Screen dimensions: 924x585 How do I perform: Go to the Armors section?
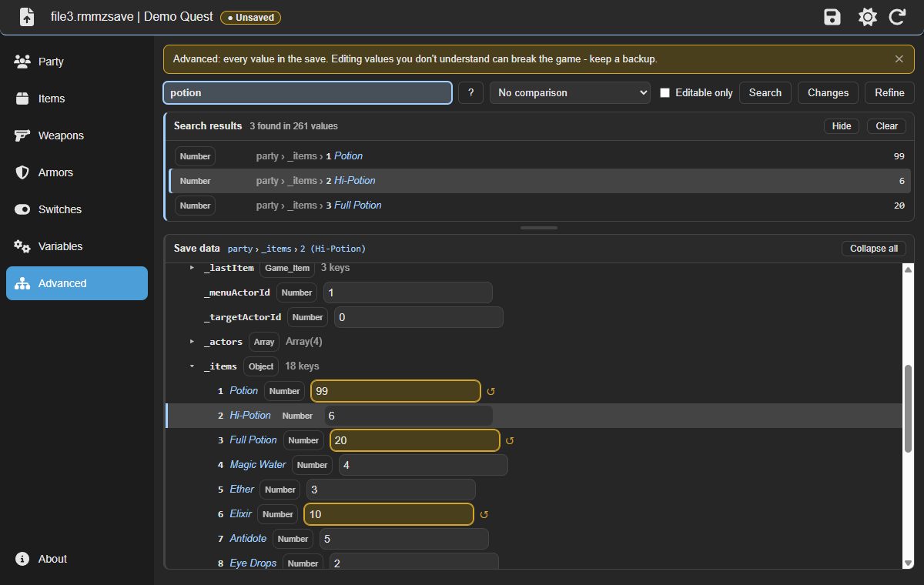[x=77, y=172]
